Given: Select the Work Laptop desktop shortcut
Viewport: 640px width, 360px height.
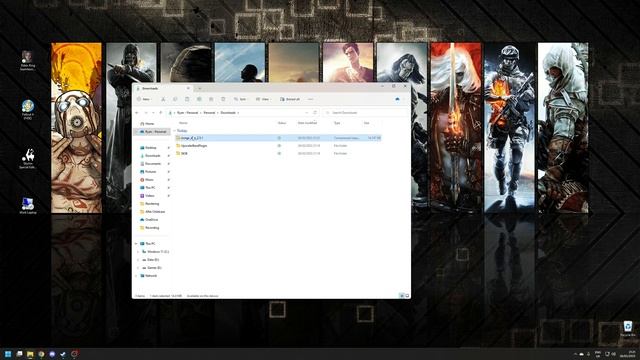Looking at the screenshot, I should tap(28, 206).
